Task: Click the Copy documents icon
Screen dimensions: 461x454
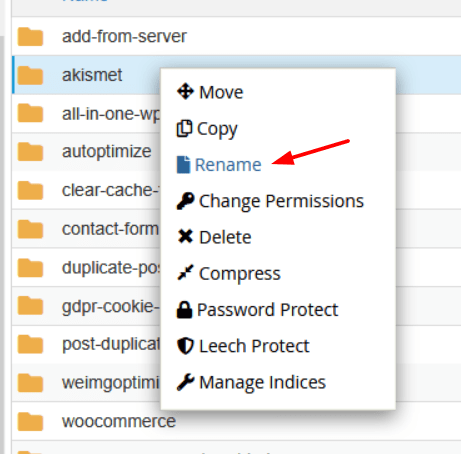Action: click(184, 128)
